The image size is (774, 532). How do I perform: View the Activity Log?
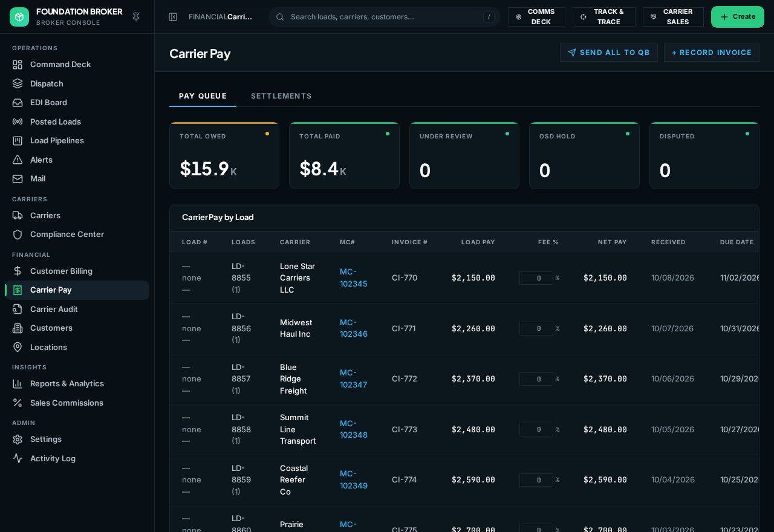pos(77,458)
